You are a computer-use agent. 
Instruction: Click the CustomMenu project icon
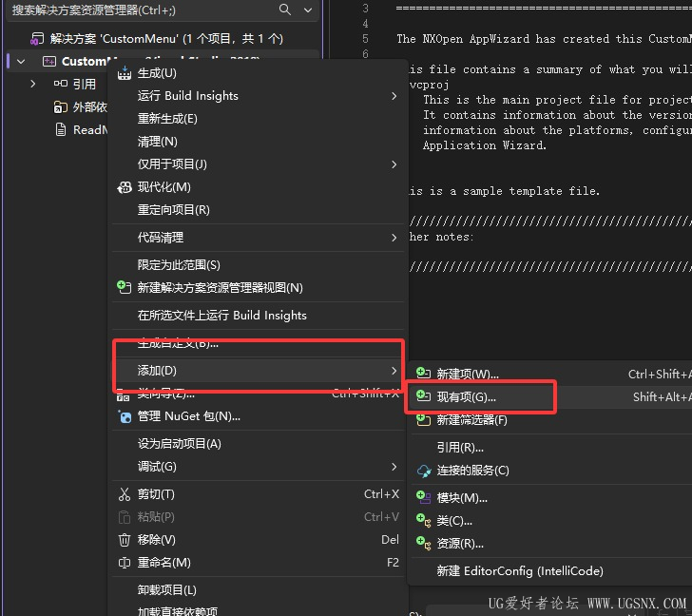pos(49,62)
